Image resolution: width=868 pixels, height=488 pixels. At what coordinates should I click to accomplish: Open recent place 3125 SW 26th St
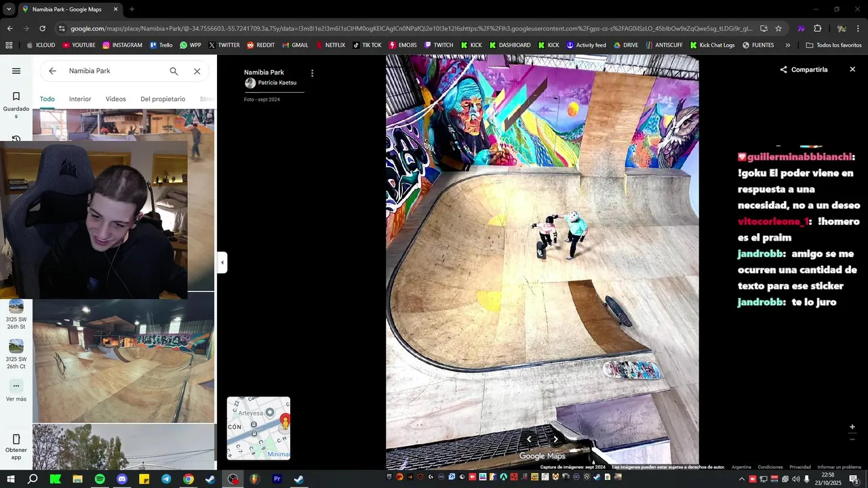click(x=16, y=314)
